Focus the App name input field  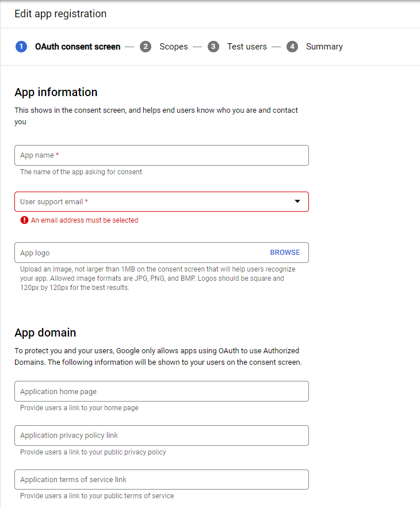click(162, 155)
